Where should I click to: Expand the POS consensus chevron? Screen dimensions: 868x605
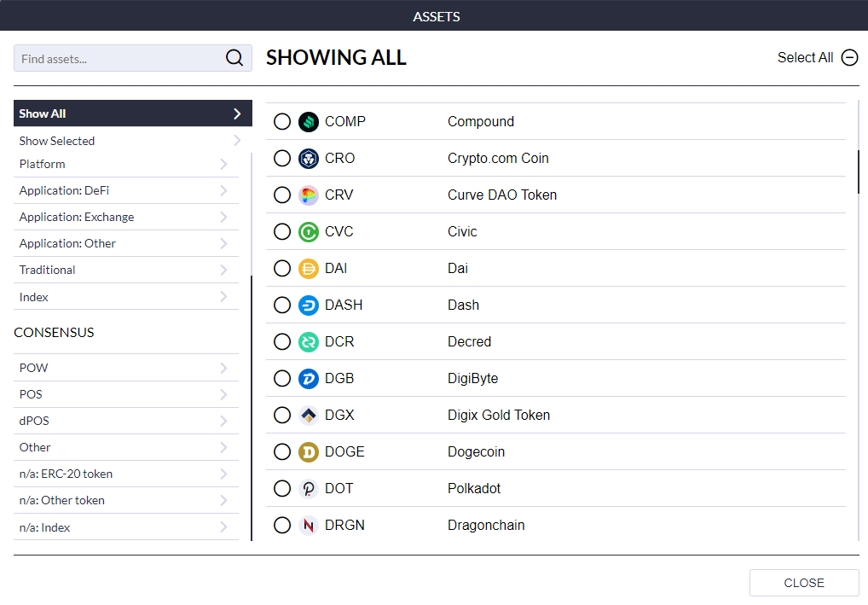click(x=223, y=394)
